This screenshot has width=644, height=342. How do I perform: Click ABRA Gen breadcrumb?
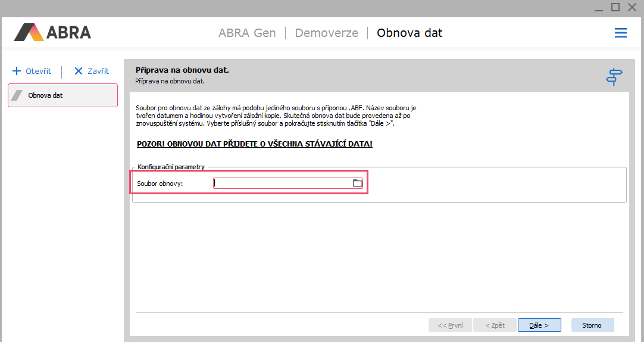(247, 33)
